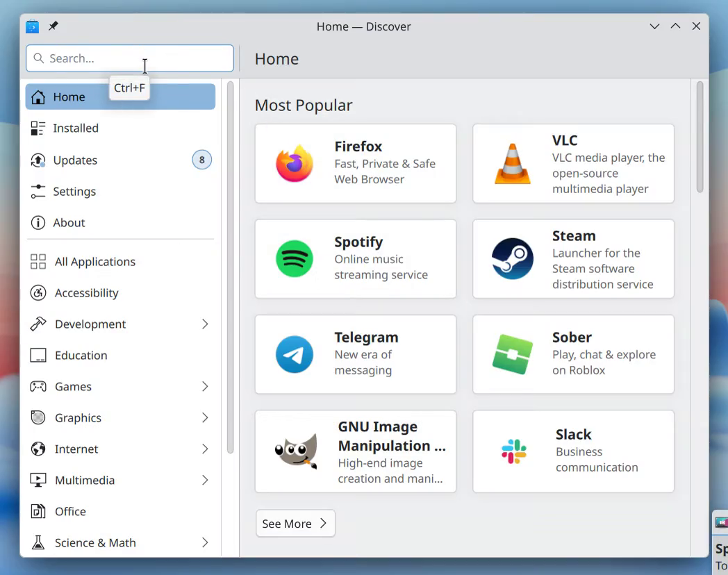This screenshot has height=575, width=728.
Task: Click the Accessibility category icon
Action: pos(38,293)
